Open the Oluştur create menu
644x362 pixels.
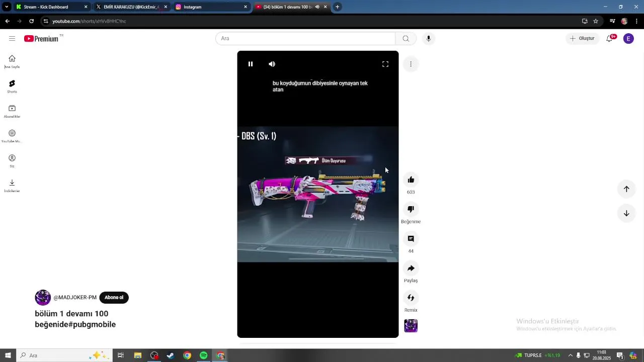[x=582, y=38]
